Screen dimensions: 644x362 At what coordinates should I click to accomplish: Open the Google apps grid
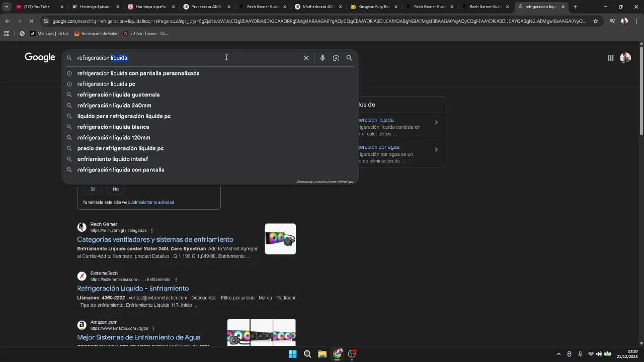tap(610, 58)
